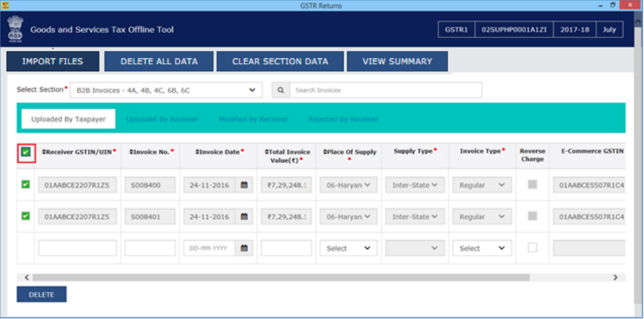This screenshot has width=644, height=319.
Task: Click left arrow of horizontal scrollbar
Action: pyautogui.click(x=26, y=278)
